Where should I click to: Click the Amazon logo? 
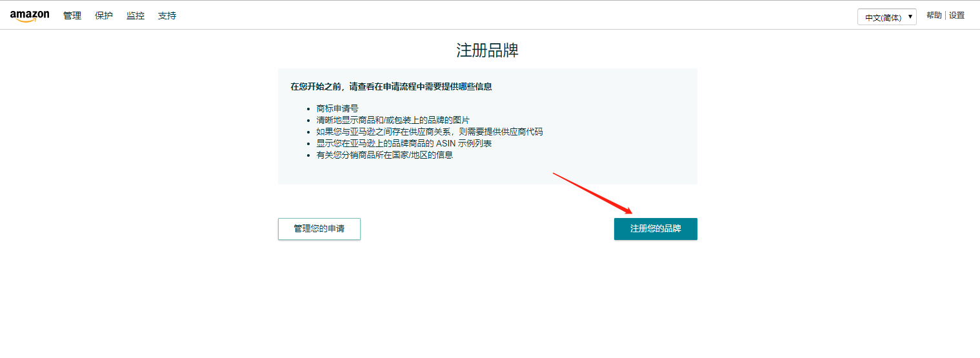(30, 16)
